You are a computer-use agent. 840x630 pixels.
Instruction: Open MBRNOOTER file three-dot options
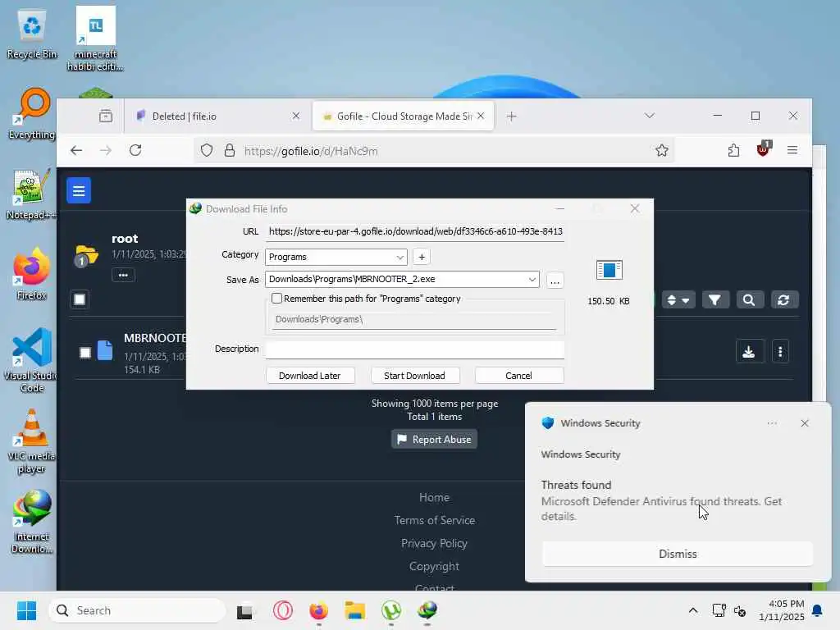[x=780, y=351]
